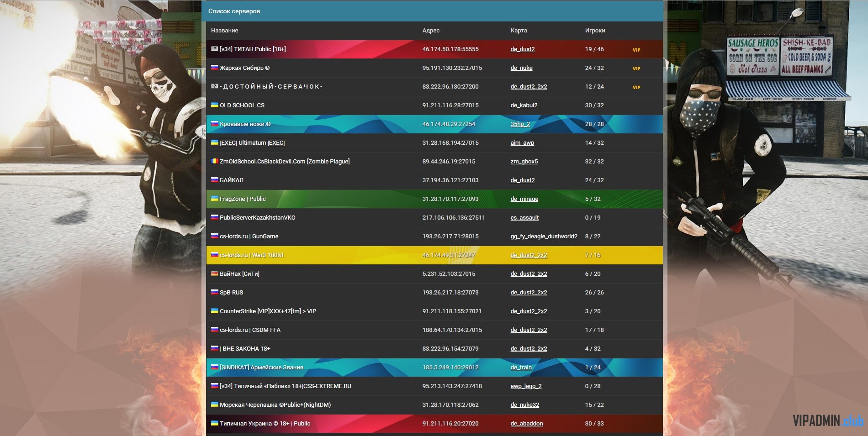Click the Название column header

click(x=224, y=31)
